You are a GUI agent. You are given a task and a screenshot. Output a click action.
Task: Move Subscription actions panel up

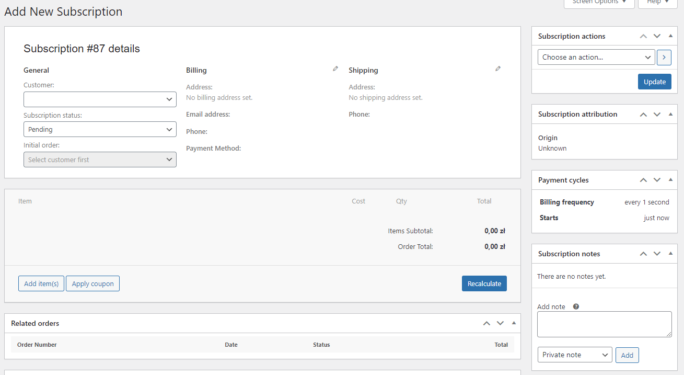pos(643,36)
